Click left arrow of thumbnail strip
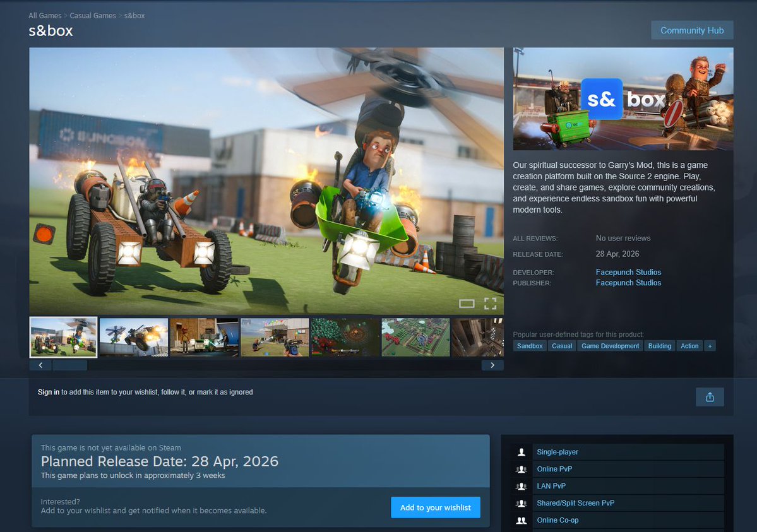This screenshot has height=532, width=757. pos(40,365)
